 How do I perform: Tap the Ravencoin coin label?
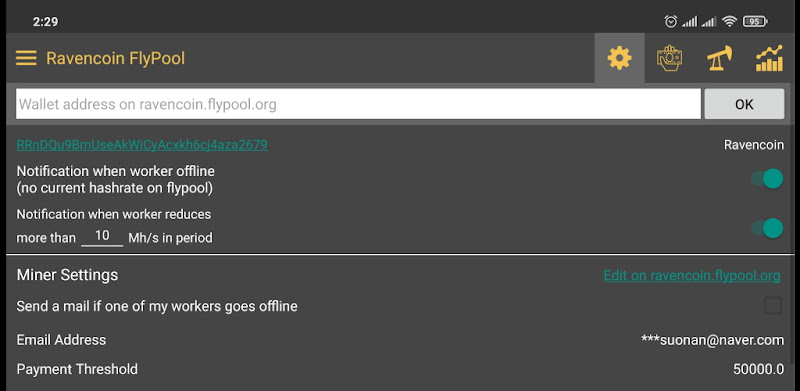754,145
